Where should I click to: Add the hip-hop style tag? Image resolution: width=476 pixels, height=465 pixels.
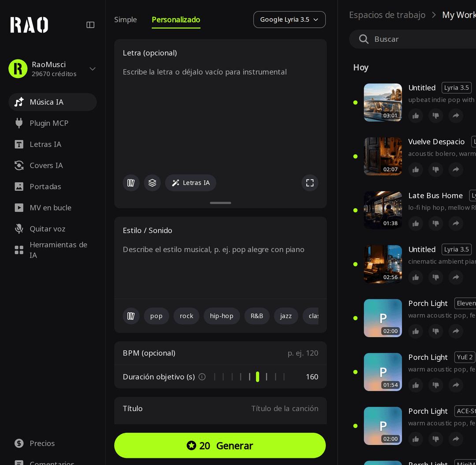click(x=222, y=316)
